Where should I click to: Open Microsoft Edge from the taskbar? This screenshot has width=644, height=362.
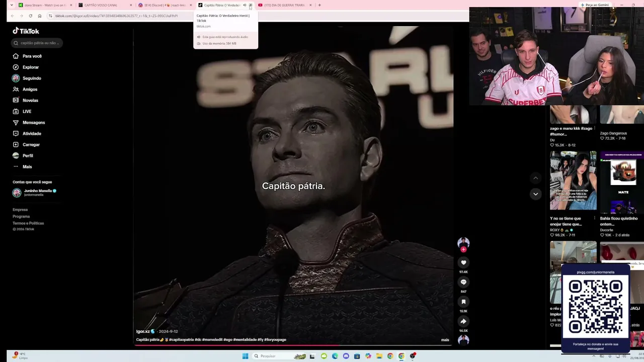335,356
